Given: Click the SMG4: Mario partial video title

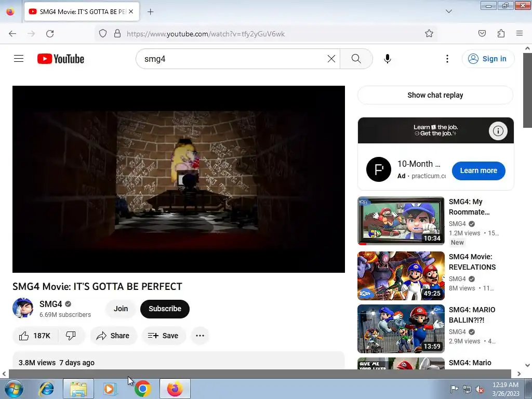Looking at the screenshot, I should (470, 363).
